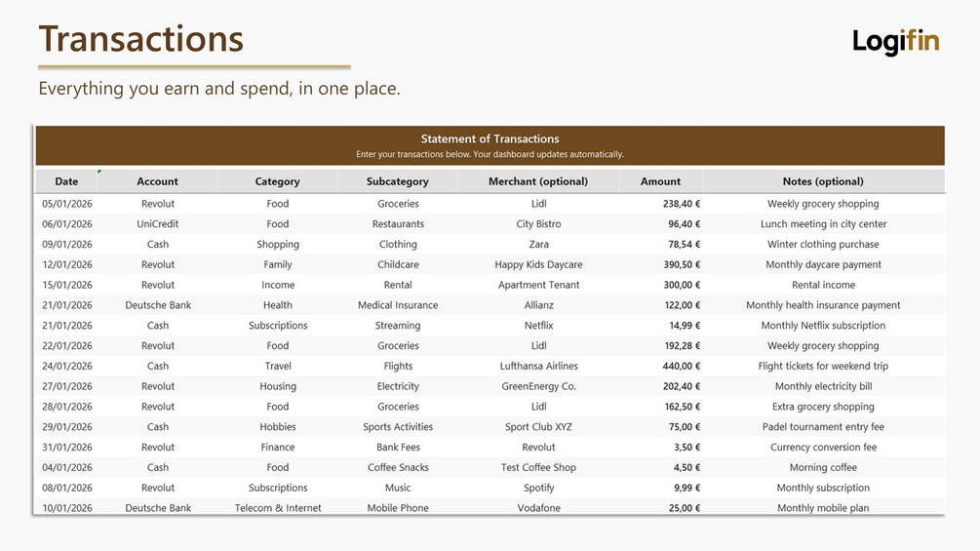Select the Travel category cell
980x551 pixels.
[278, 366]
